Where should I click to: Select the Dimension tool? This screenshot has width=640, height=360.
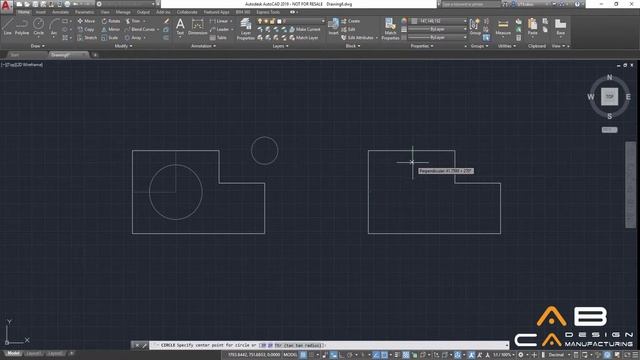[x=198, y=27]
